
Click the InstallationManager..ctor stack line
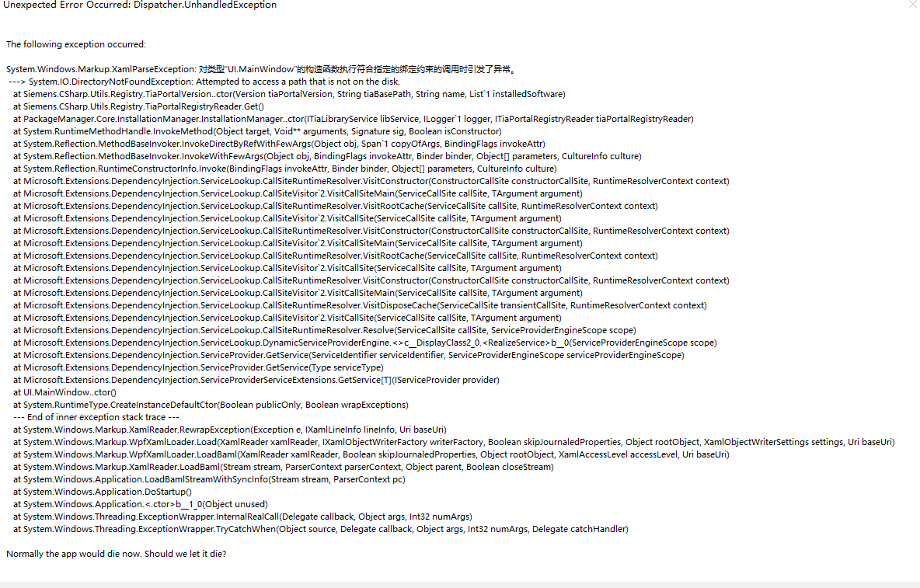tap(354, 119)
